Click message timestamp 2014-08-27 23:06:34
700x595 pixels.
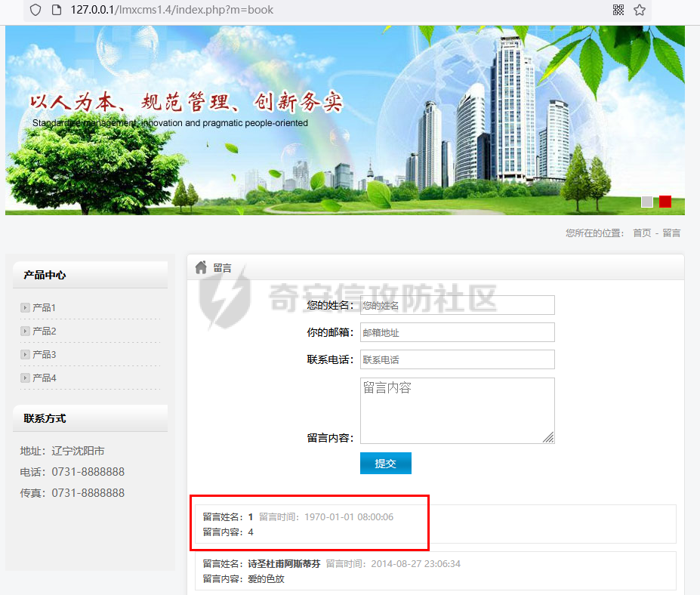(415, 564)
